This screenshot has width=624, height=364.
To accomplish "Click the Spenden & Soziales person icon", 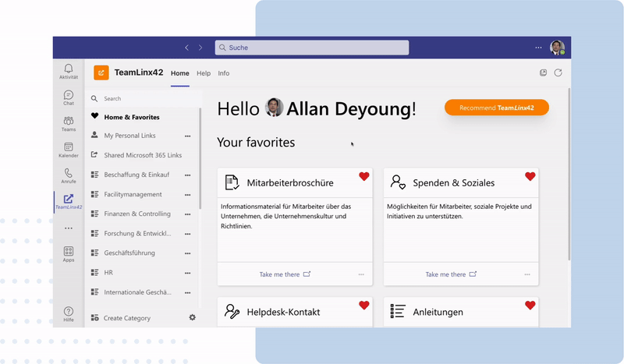I will (x=398, y=182).
